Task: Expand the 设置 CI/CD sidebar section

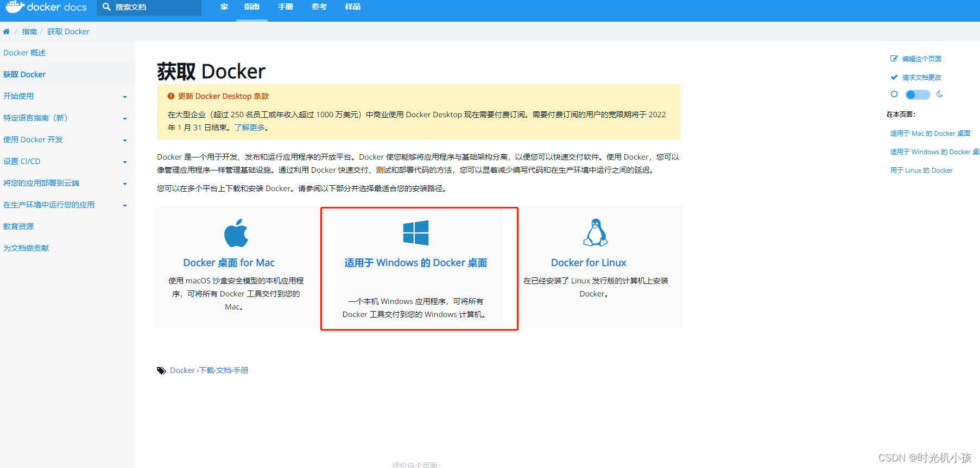Action: 125,162
